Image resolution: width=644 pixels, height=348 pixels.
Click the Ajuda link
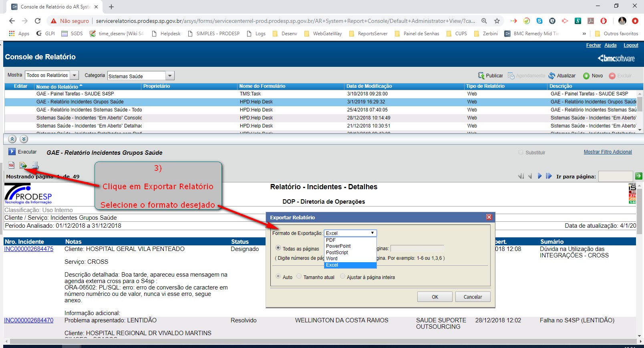pyautogui.click(x=610, y=45)
